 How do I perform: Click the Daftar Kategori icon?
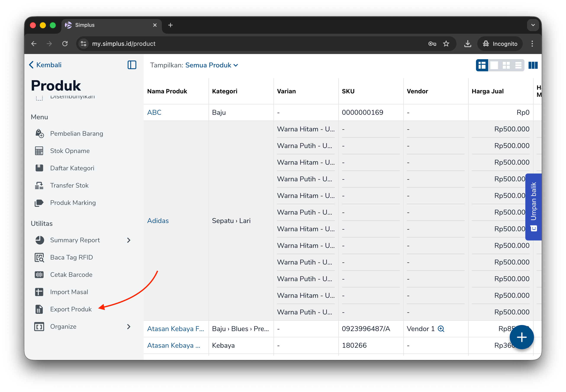click(39, 168)
